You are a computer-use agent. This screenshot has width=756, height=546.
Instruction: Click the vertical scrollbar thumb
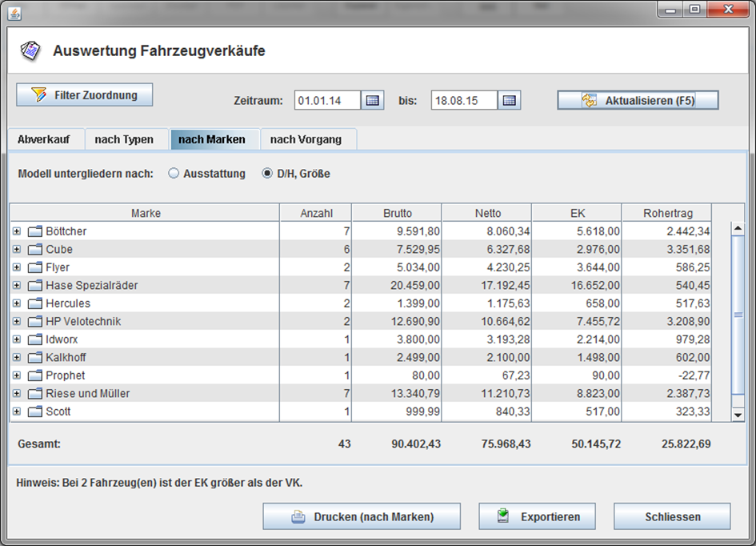point(738,315)
